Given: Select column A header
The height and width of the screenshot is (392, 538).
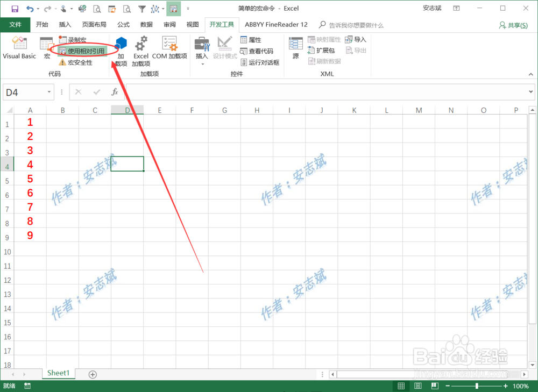Looking at the screenshot, I should click(x=30, y=110).
